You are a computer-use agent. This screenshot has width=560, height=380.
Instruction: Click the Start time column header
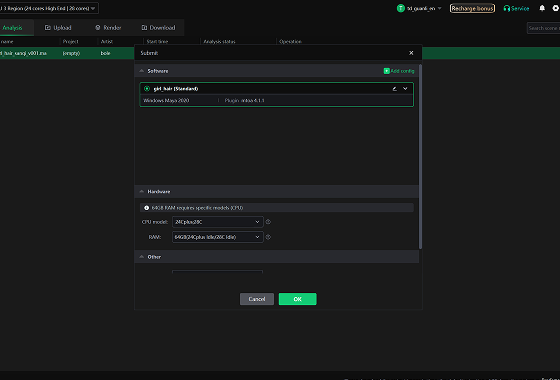point(157,41)
